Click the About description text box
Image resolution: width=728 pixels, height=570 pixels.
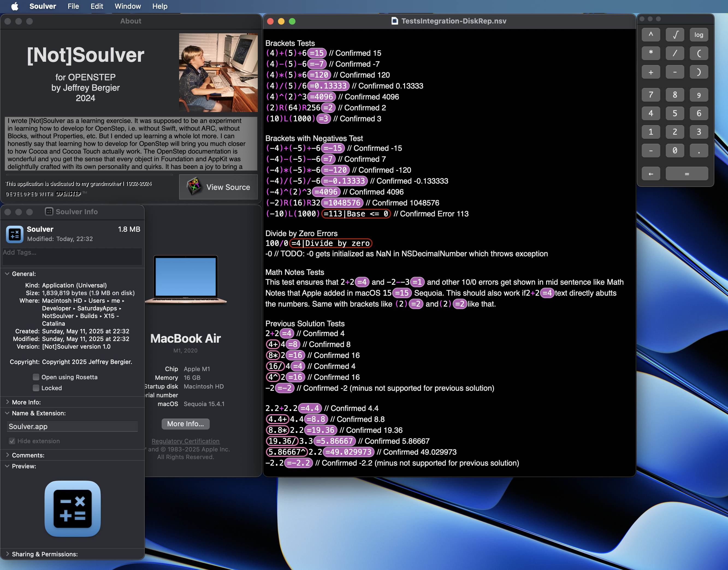pyautogui.click(x=131, y=143)
